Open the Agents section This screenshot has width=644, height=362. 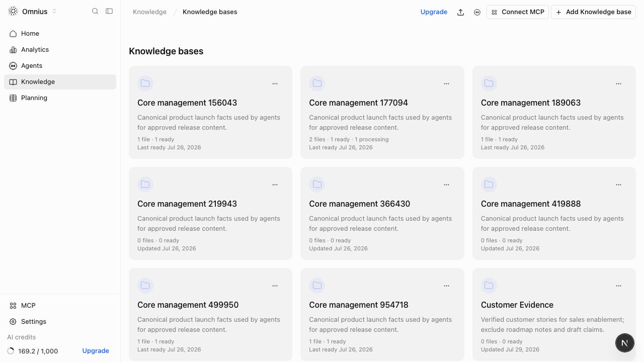tap(60, 65)
